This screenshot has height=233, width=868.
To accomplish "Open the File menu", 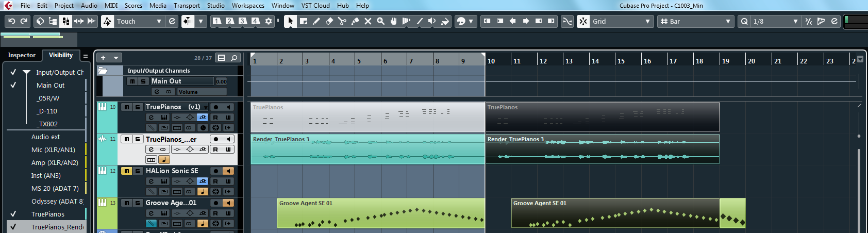I will [25, 6].
